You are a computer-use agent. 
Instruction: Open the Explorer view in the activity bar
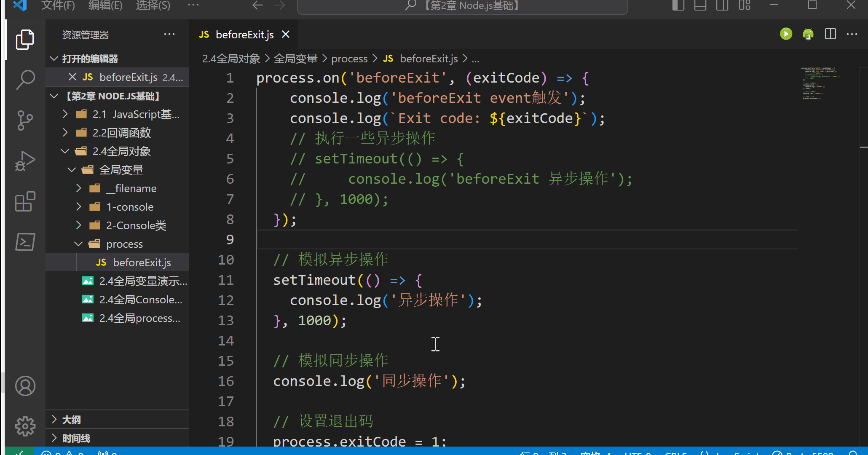click(x=25, y=40)
